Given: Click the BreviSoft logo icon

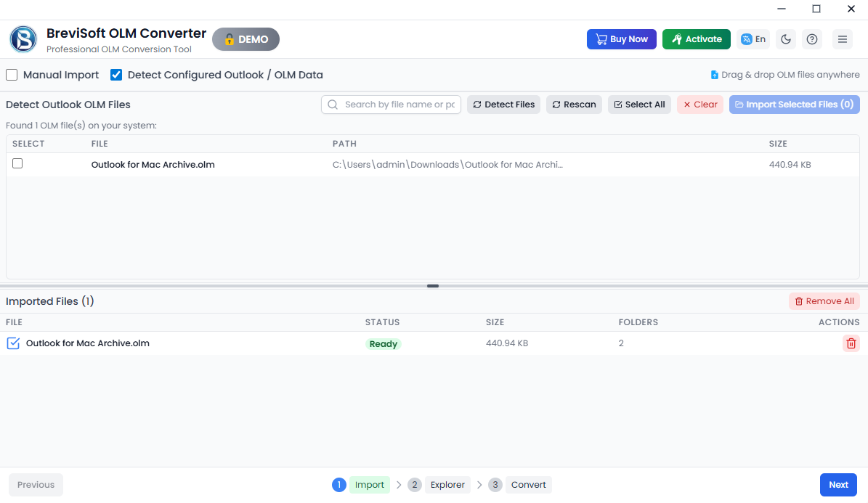Looking at the screenshot, I should click(23, 39).
